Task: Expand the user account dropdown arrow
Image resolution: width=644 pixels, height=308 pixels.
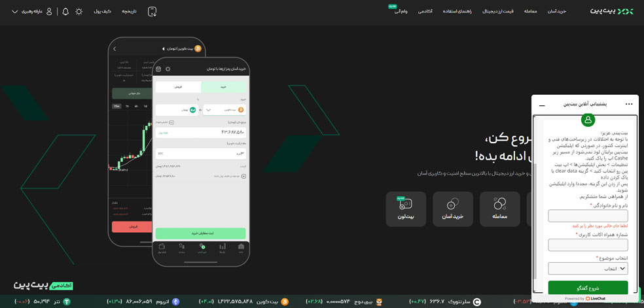Action: 15,12
